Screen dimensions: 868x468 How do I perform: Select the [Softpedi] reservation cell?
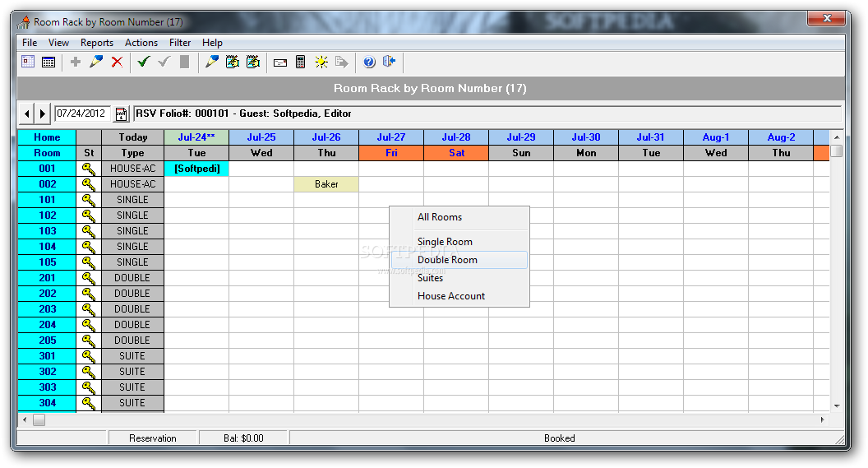pyautogui.click(x=197, y=169)
